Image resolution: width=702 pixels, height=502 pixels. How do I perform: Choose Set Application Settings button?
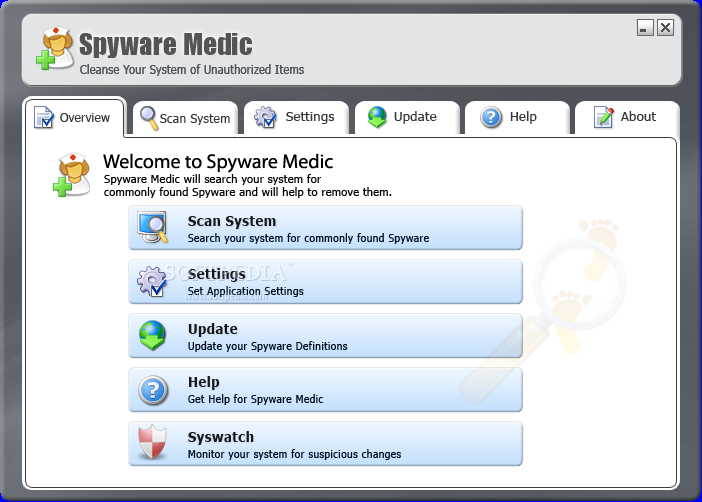(325, 282)
